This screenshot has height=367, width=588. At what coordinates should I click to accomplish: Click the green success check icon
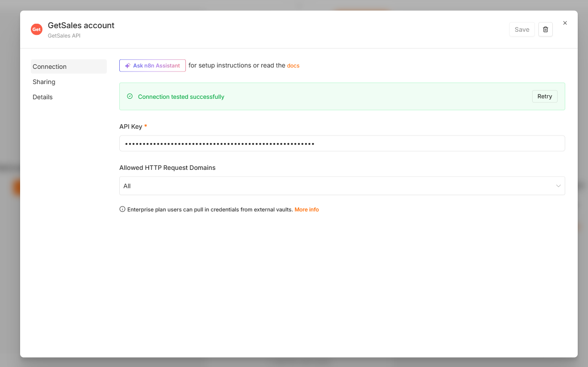(130, 96)
